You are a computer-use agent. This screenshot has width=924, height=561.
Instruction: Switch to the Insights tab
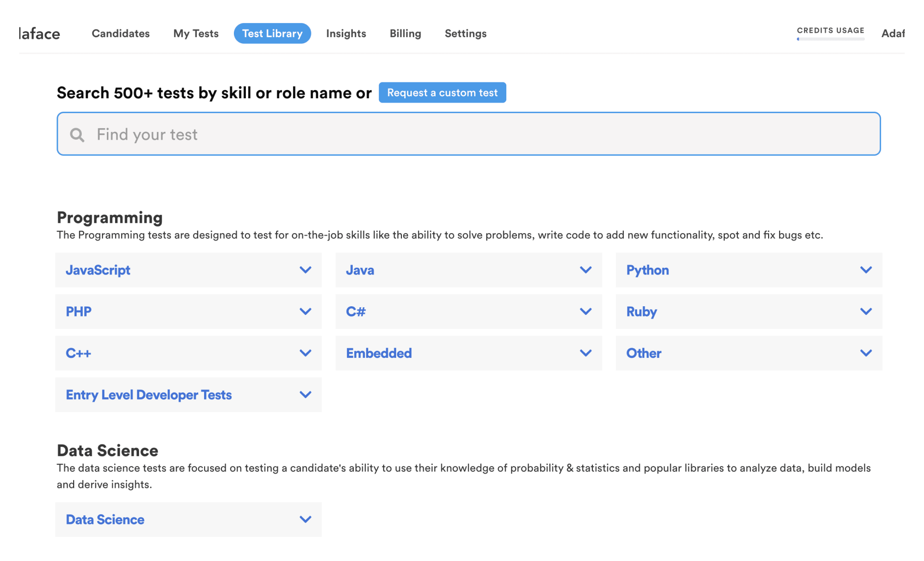tap(346, 34)
